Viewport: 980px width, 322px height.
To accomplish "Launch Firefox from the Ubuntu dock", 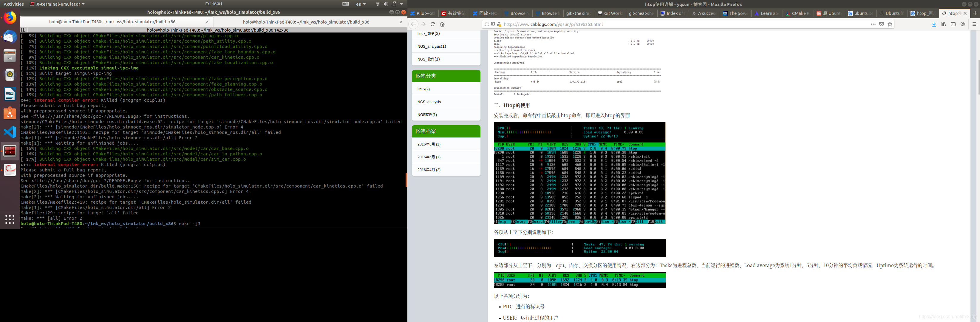I will (x=10, y=18).
